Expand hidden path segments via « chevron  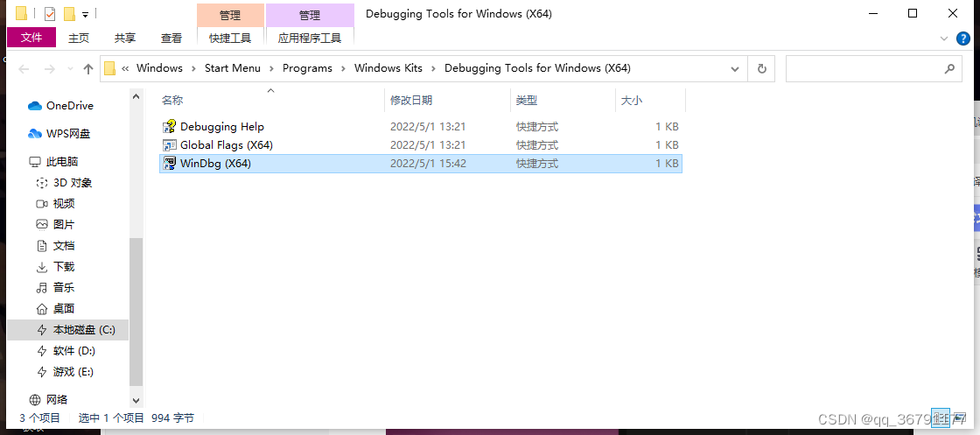click(x=126, y=68)
